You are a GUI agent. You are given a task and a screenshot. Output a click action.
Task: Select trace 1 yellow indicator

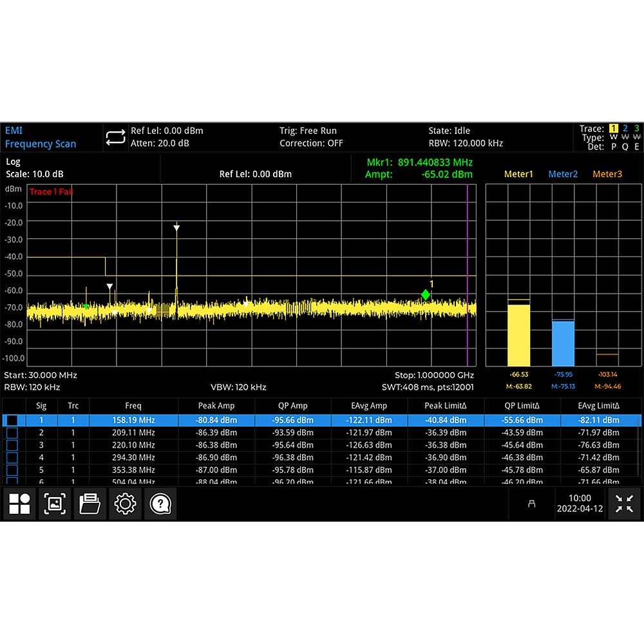click(x=614, y=129)
